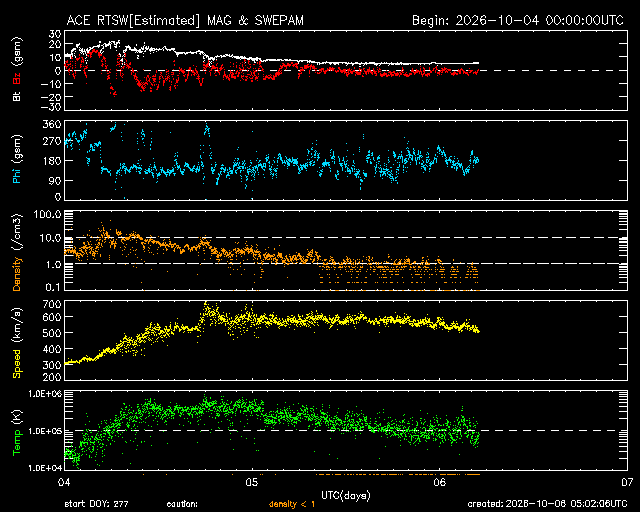Click the 10.0 tick on the Density axis
Image resolution: width=640 pixels, height=512 pixels.
[50, 238]
